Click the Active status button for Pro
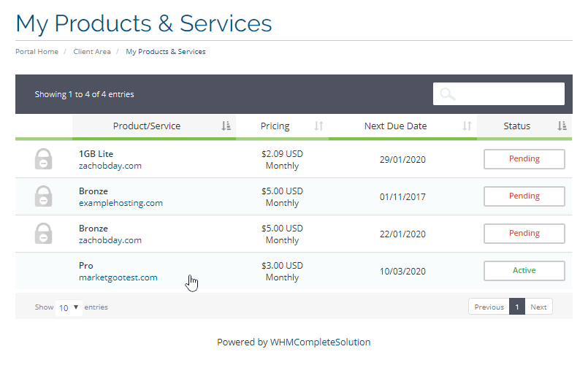 [x=524, y=270]
